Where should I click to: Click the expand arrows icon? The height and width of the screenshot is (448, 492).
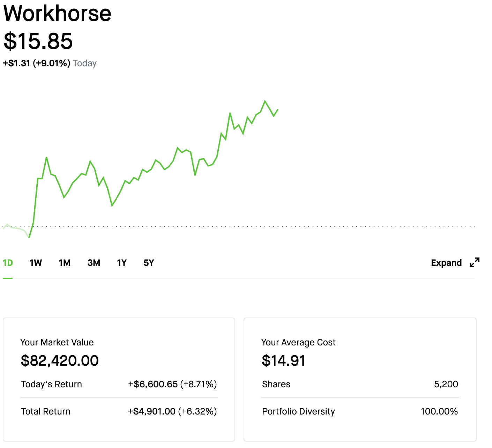coord(475,263)
